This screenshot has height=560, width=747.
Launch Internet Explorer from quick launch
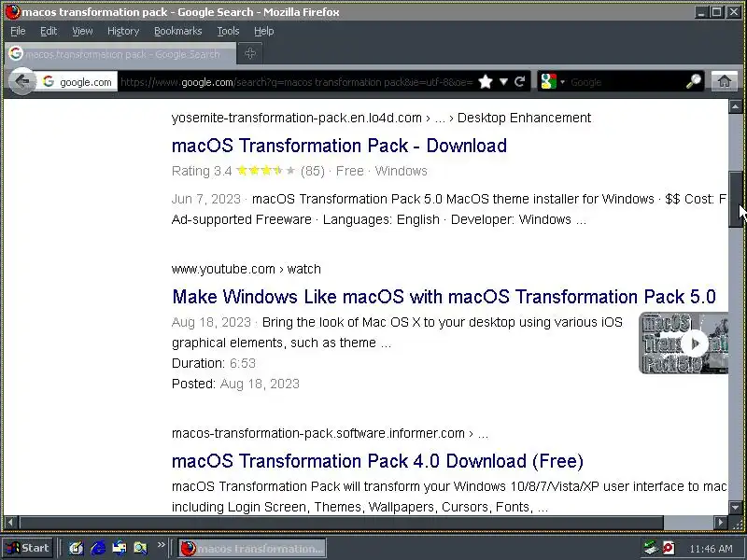[x=98, y=548]
